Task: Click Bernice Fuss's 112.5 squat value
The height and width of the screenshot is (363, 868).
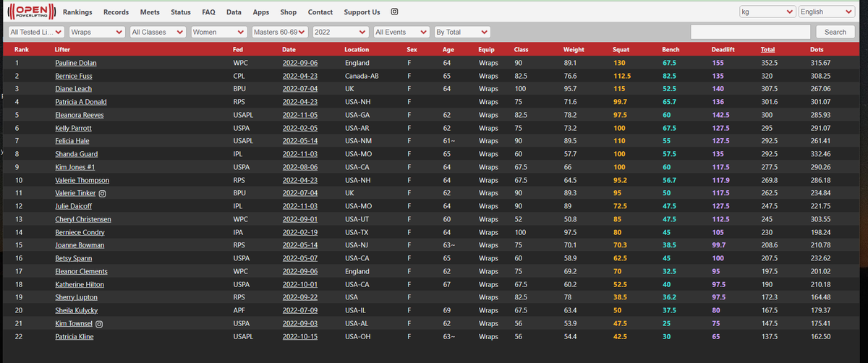Action: point(622,76)
